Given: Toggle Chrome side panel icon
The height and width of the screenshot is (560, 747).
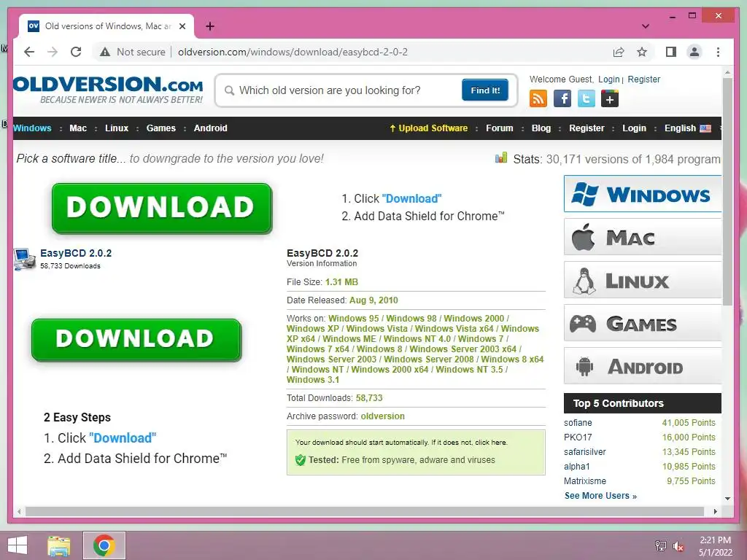Looking at the screenshot, I should coord(671,52).
